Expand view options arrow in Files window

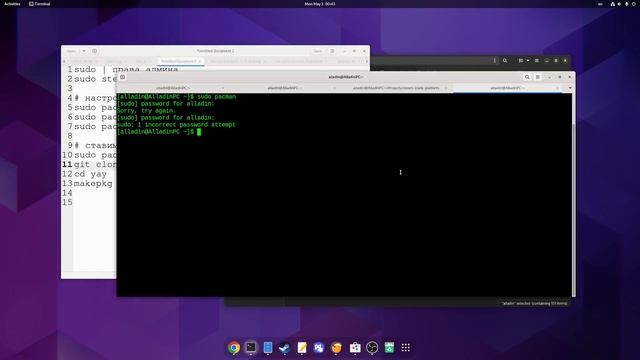pos(528,60)
